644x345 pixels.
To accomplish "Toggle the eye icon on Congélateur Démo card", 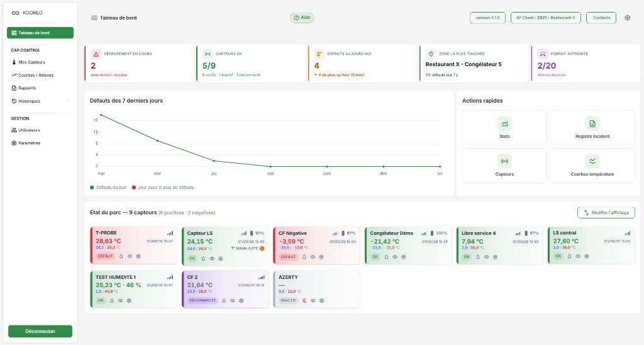I will pyautogui.click(x=395, y=257).
